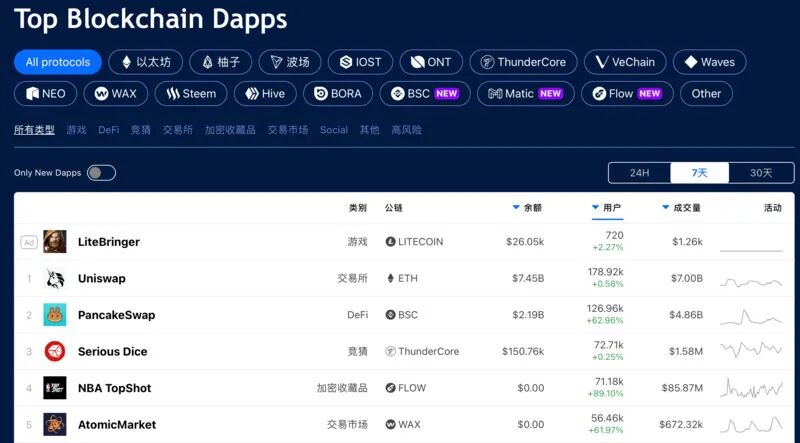Switch to 游戏 category tab

(x=77, y=130)
